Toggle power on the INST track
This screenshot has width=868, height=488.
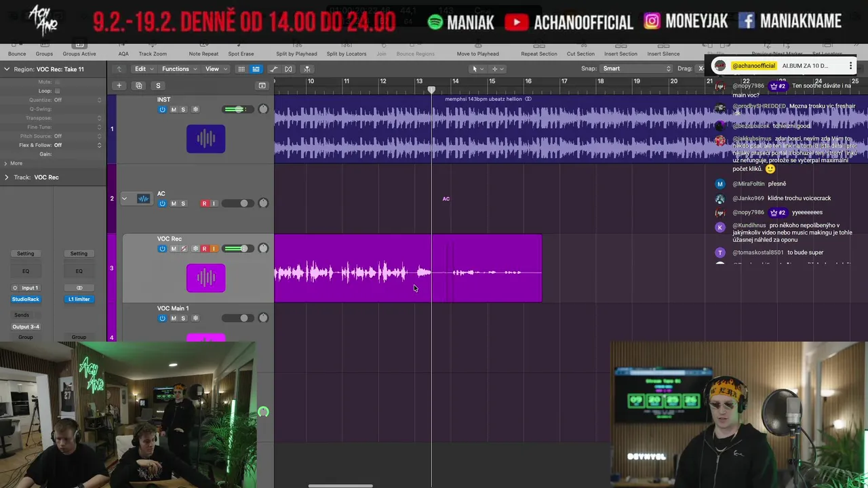[162, 109]
